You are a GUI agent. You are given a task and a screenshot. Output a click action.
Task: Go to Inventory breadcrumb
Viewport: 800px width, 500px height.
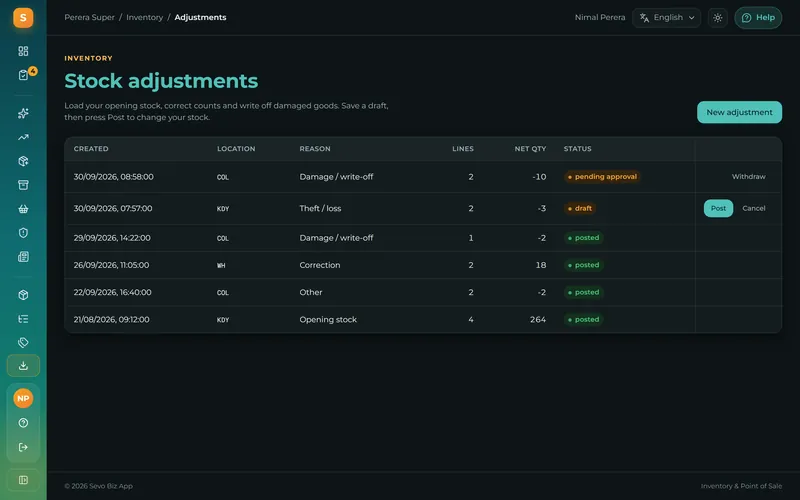[x=144, y=17]
